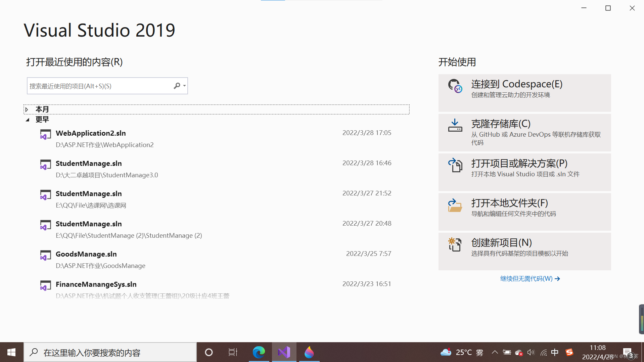Click 连接到 Codespace(E) card
644x362 pixels.
pyautogui.click(x=524, y=93)
